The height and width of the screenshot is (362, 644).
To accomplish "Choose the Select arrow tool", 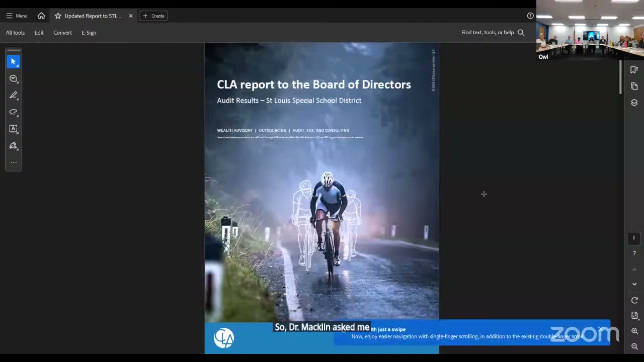I will [x=14, y=61].
